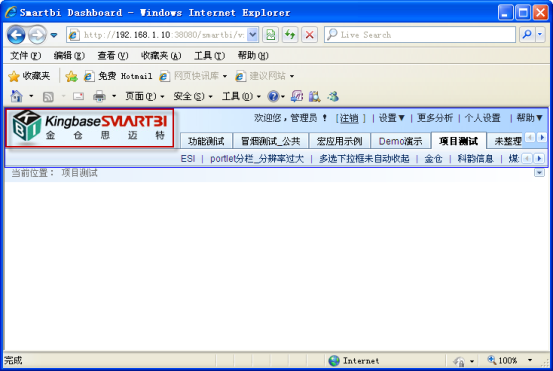The image size is (553, 371).
Task: Click the RSS feeds icon
Action: (x=48, y=97)
